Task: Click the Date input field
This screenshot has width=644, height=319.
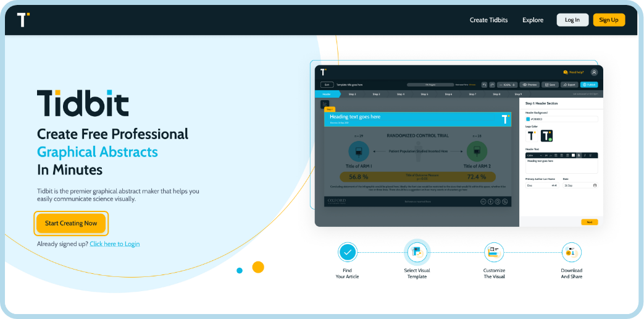Action: click(x=580, y=185)
